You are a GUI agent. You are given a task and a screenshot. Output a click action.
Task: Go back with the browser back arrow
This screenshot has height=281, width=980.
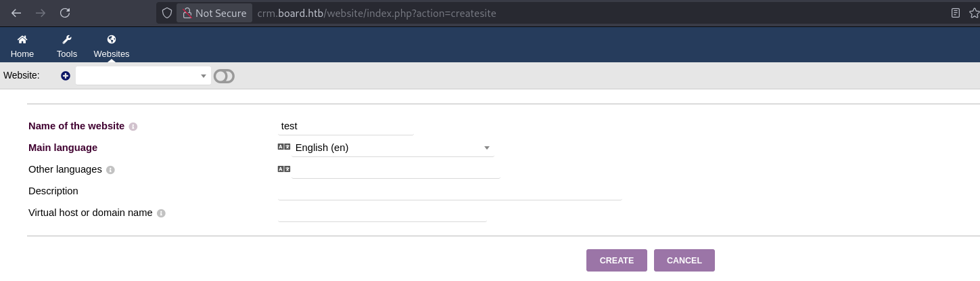tap(16, 13)
